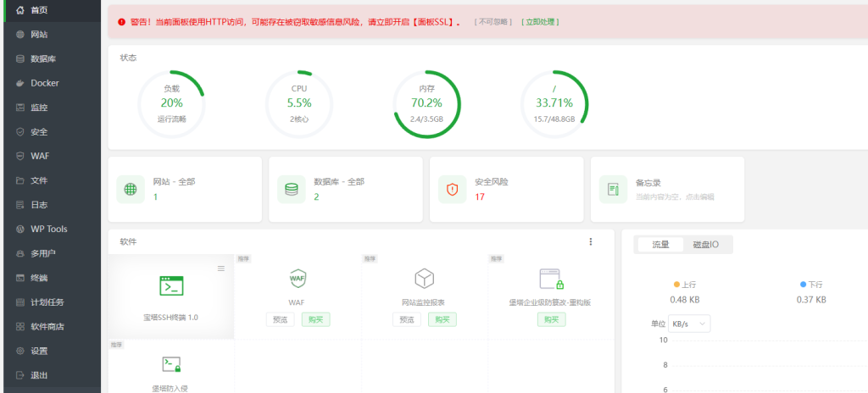Click the 0.37 KB download value
The width and height of the screenshot is (868, 393).
point(811,300)
